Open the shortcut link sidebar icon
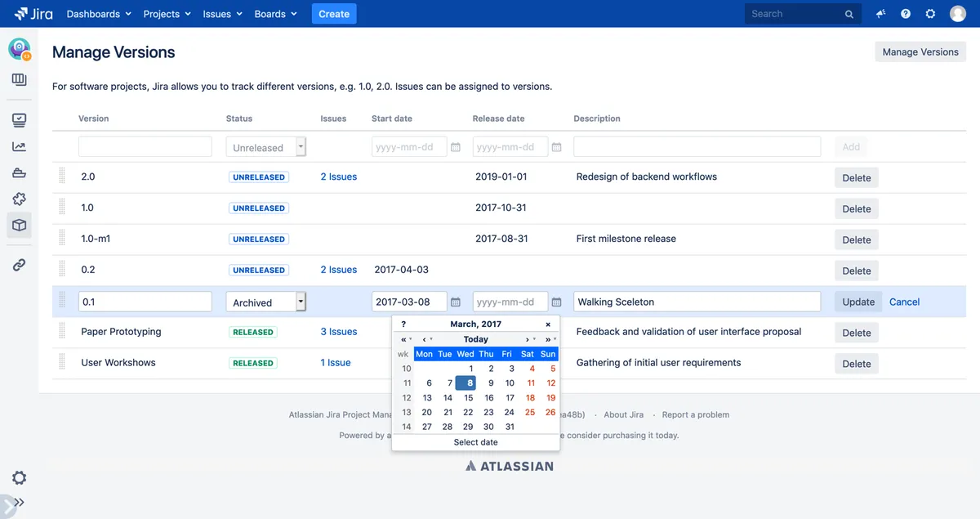Image resolution: width=980 pixels, height=519 pixels. tap(20, 265)
